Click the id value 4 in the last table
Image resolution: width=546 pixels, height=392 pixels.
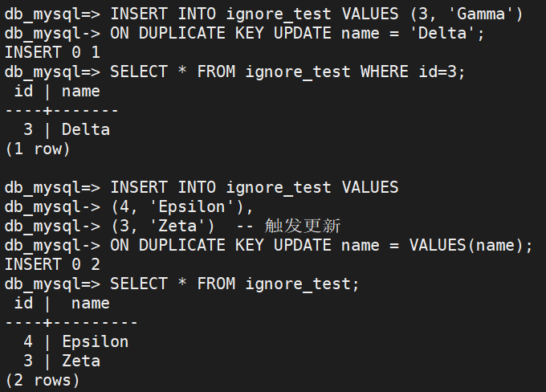tap(28, 341)
